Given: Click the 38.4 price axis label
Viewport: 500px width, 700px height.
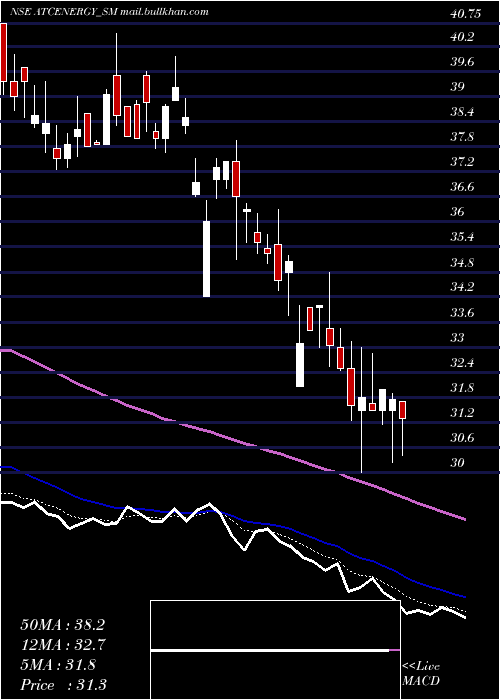Looking at the screenshot, I should [x=462, y=112].
